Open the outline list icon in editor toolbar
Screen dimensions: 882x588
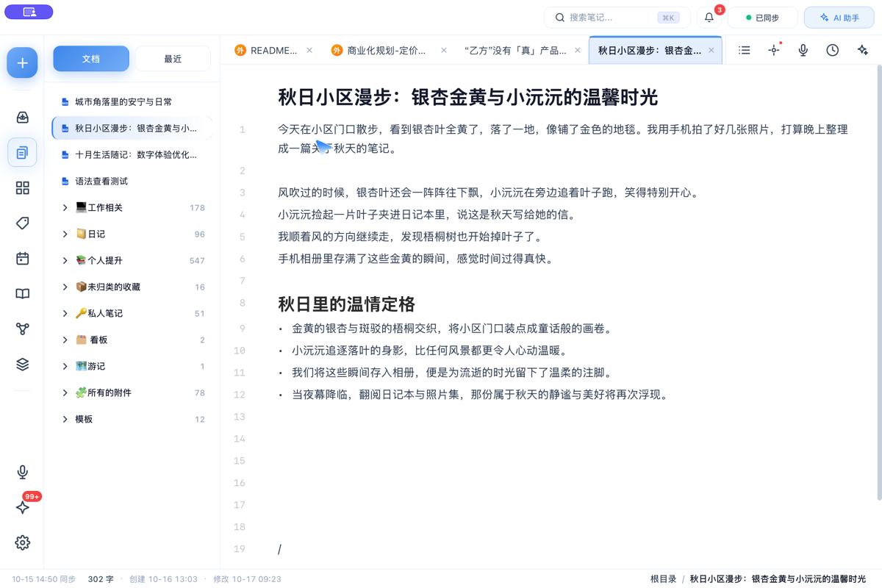pyautogui.click(x=745, y=50)
